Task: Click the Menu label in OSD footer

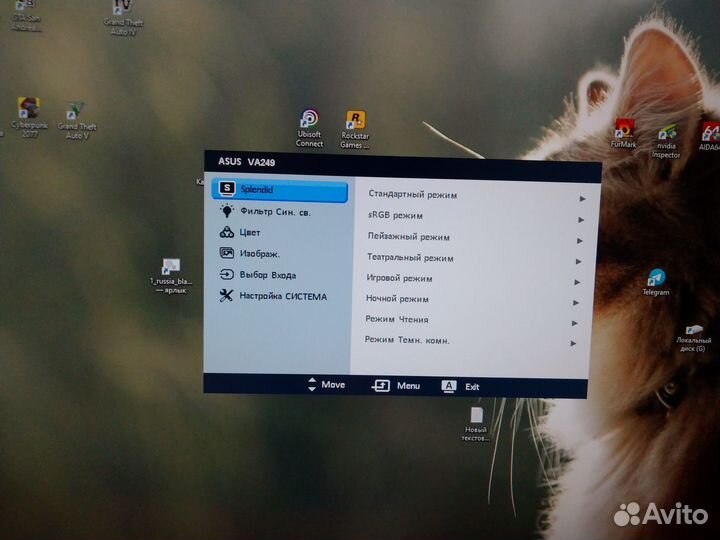Action: pos(409,386)
